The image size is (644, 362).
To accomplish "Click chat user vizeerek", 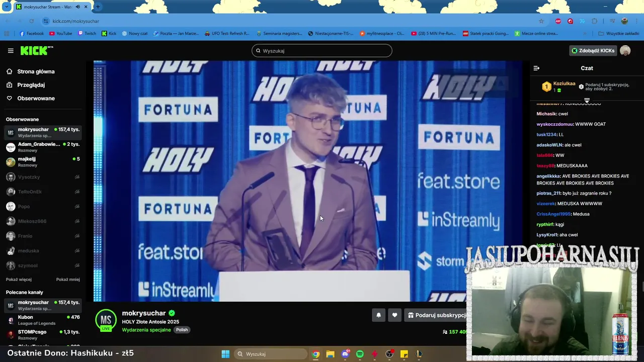I will click(x=546, y=204).
